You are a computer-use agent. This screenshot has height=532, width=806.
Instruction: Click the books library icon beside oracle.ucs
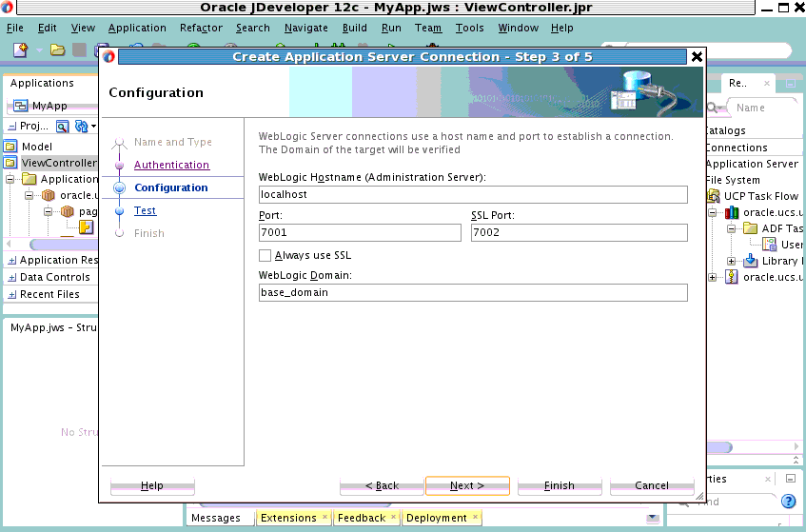(x=732, y=212)
